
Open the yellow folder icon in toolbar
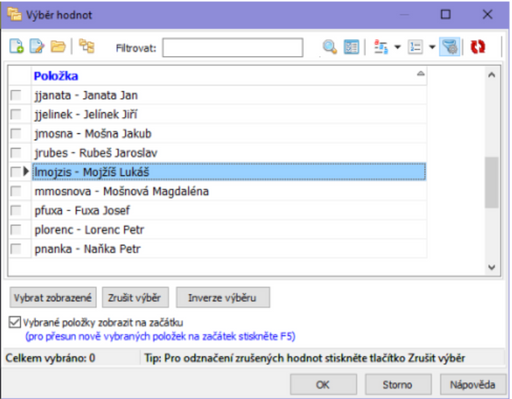(x=58, y=46)
